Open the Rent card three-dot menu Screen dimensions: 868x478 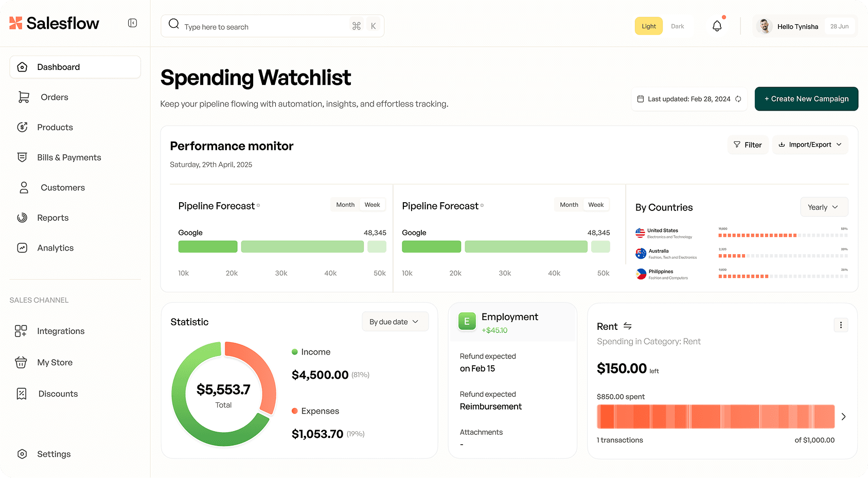tap(841, 325)
